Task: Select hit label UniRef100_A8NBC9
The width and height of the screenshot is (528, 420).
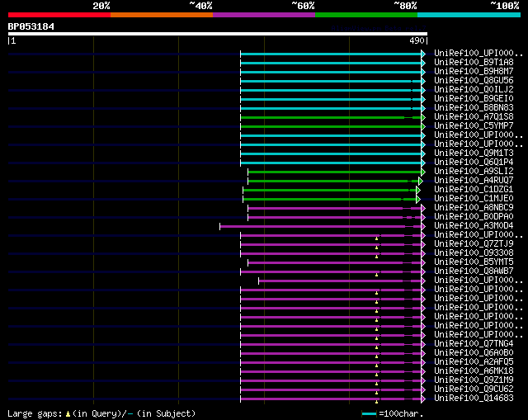Action: 474,208
